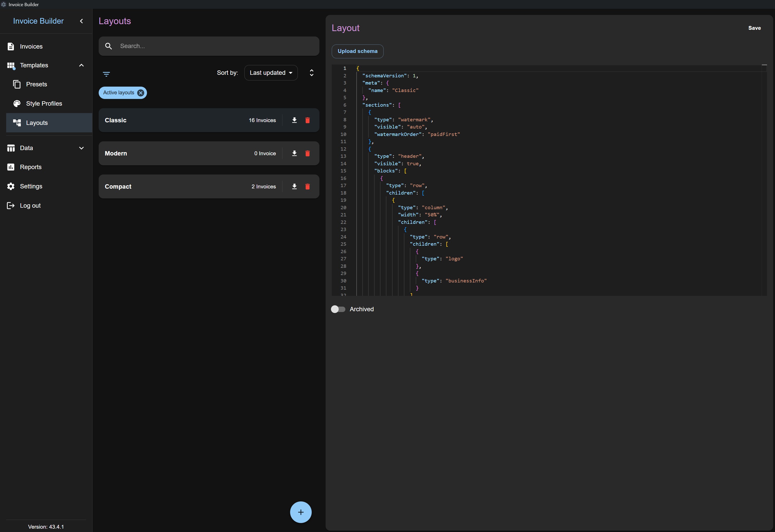Click the "watermarkOrder" line in editor
This screenshot has width=775, height=532.
417,134
